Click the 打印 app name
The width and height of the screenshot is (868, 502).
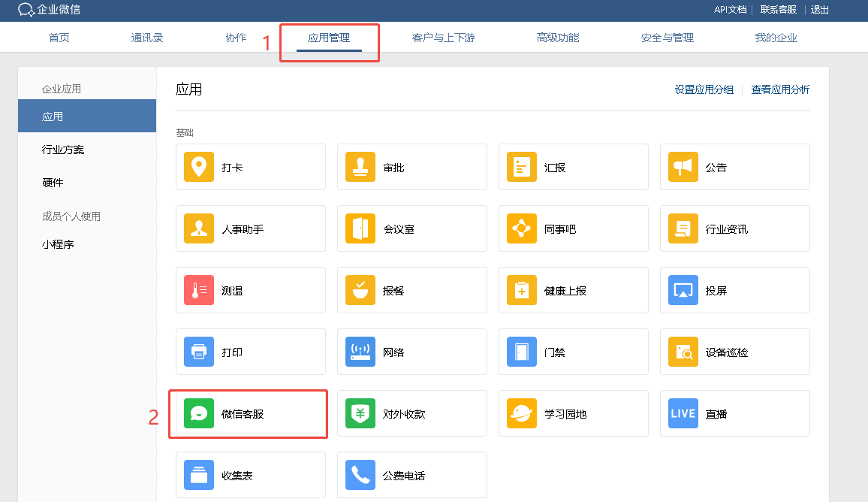pos(232,352)
